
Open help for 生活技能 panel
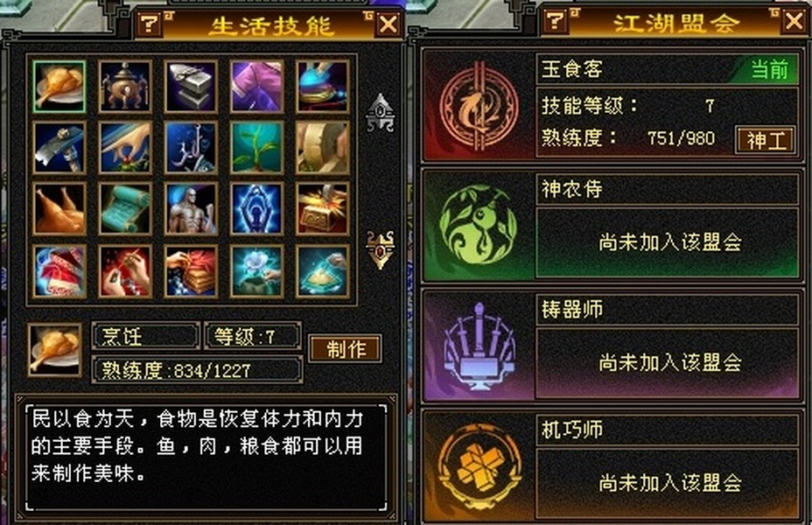(x=149, y=24)
